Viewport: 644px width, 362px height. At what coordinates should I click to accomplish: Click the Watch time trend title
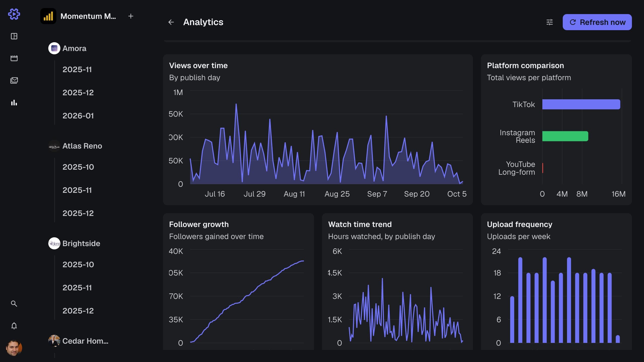(x=360, y=224)
